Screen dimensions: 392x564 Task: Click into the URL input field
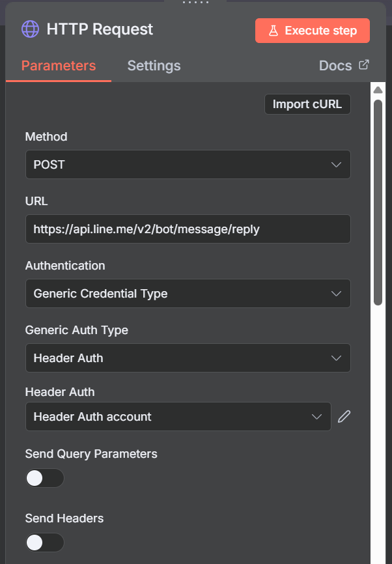click(x=188, y=229)
